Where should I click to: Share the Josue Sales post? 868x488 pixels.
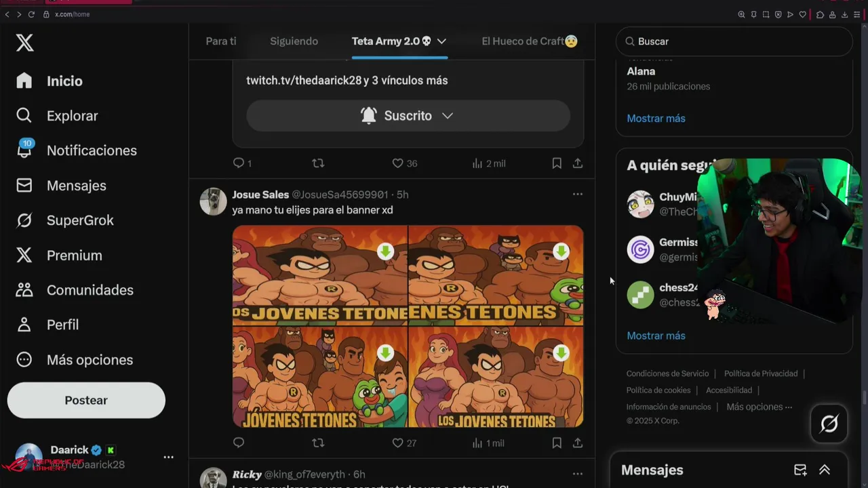578,443
